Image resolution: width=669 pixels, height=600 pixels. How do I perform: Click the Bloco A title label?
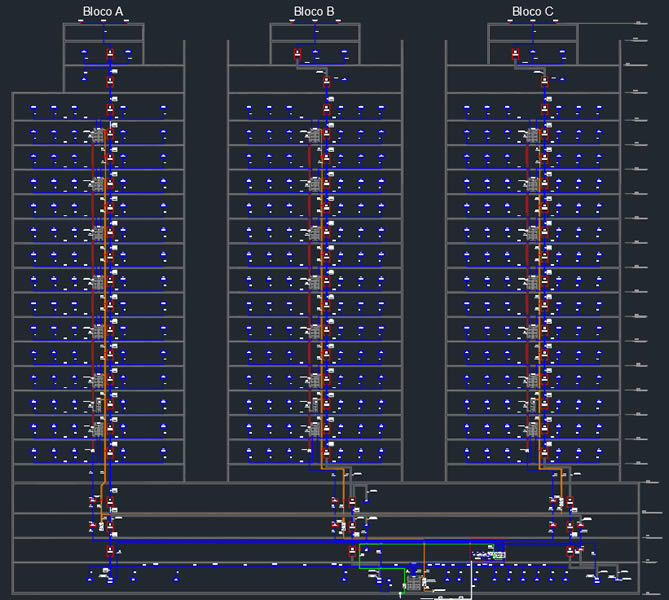pos(103,12)
